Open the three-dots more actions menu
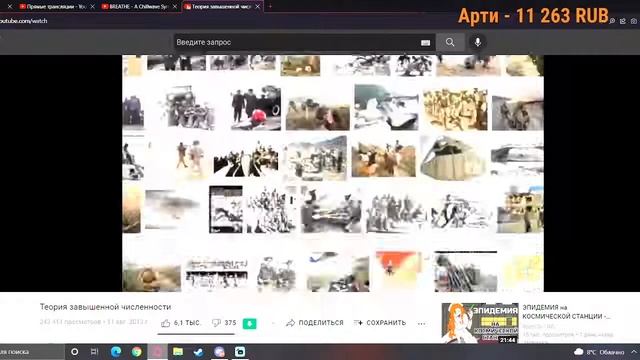 point(422,324)
